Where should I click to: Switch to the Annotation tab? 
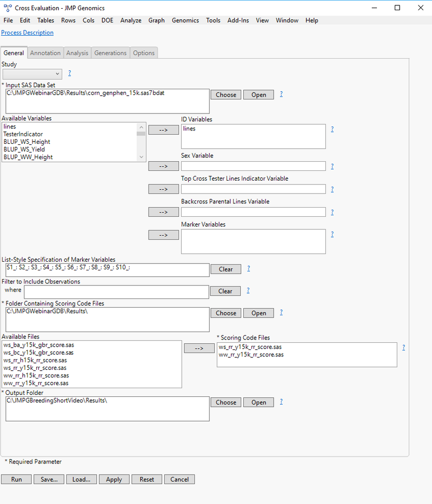(x=45, y=53)
